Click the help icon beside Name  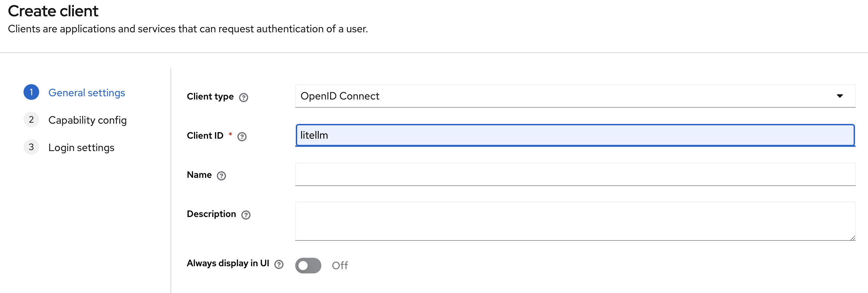tap(221, 176)
